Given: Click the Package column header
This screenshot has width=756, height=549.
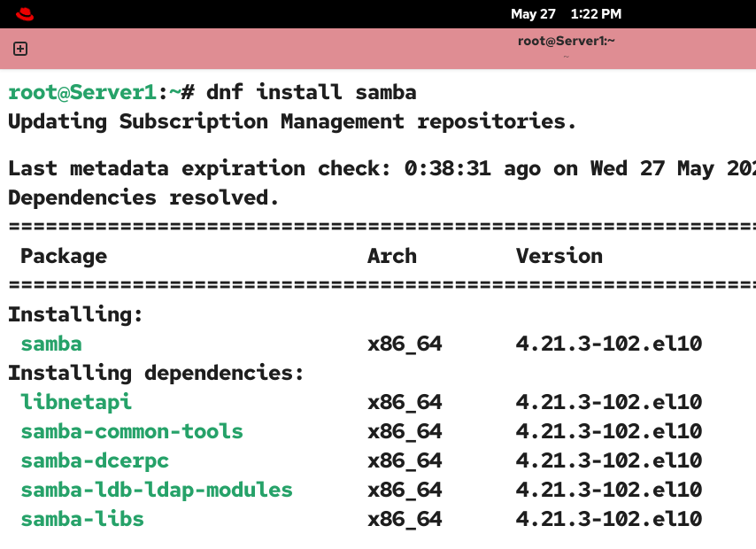Looking at the screenshot, I should [x=64, y=256].
